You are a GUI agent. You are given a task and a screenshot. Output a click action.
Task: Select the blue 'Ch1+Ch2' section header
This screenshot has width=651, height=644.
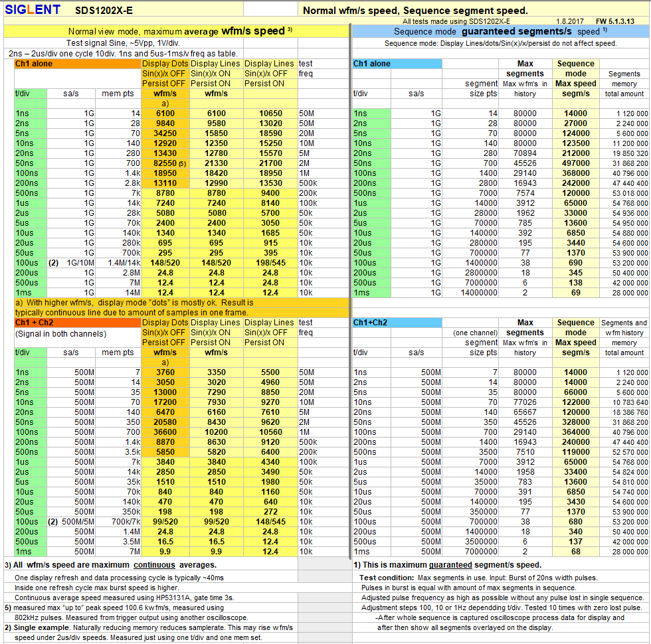click(397, 323)
